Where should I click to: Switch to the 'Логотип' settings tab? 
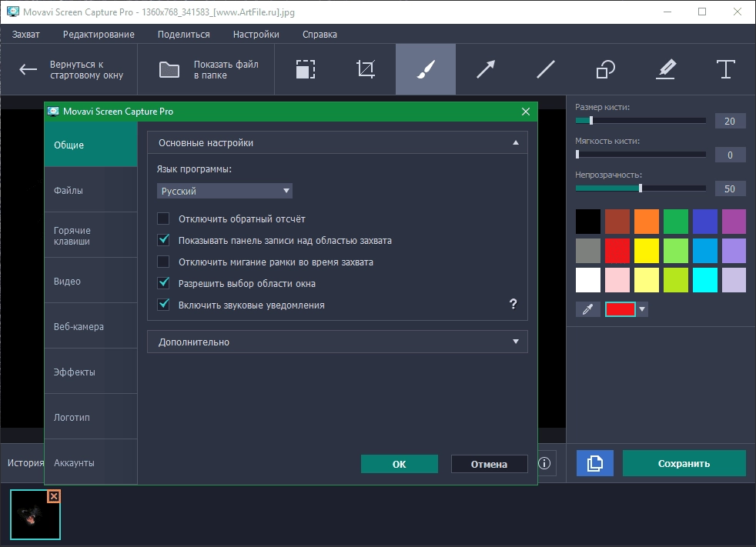pyautogui.click(x=91, y=417)
